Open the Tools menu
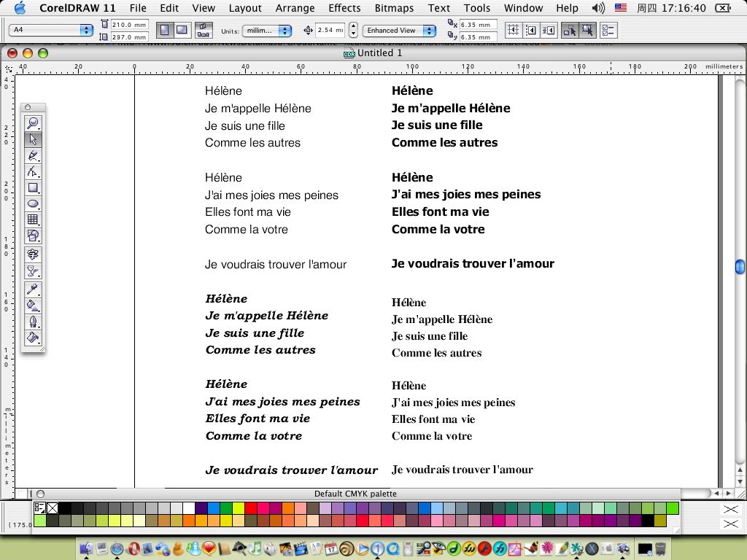 pyautogui.click(x=477, y=8)
